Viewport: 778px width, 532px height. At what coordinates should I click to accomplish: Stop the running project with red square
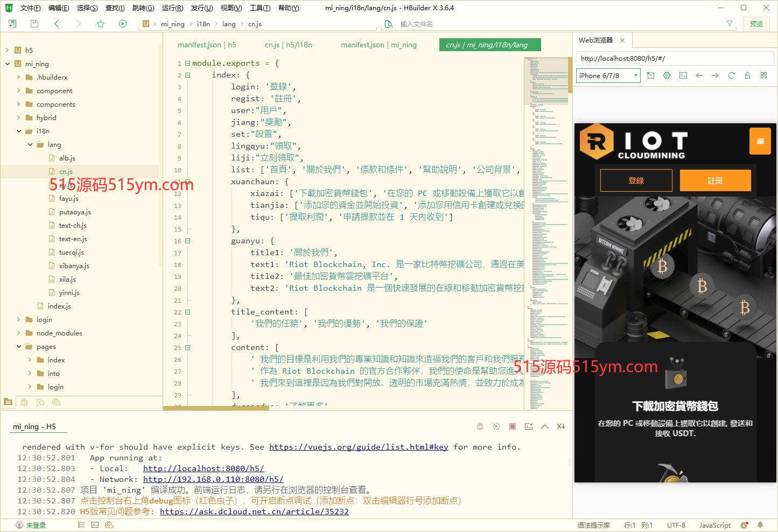[513, 426]
